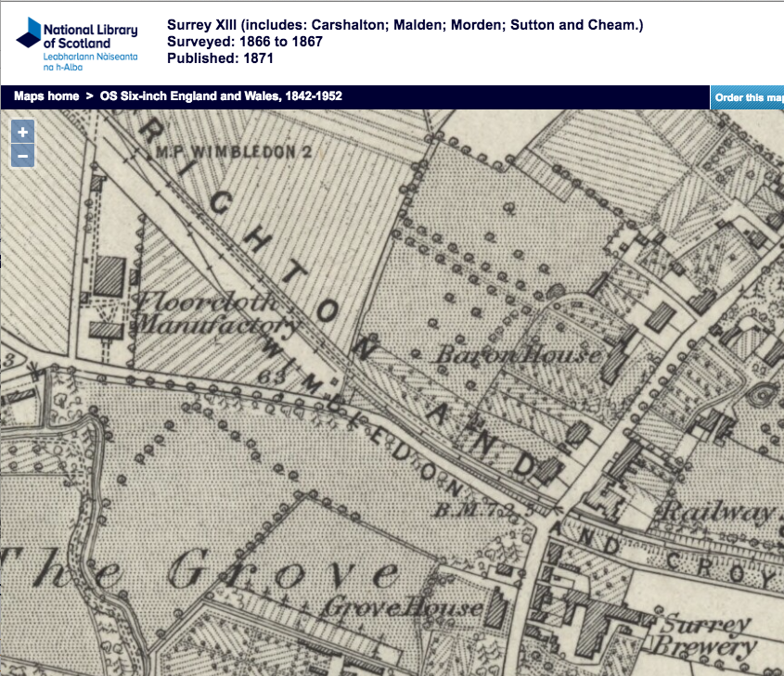Screen dimensions: 784x676
Task: Click the zoom in plus button
Action: coord(23,133)
